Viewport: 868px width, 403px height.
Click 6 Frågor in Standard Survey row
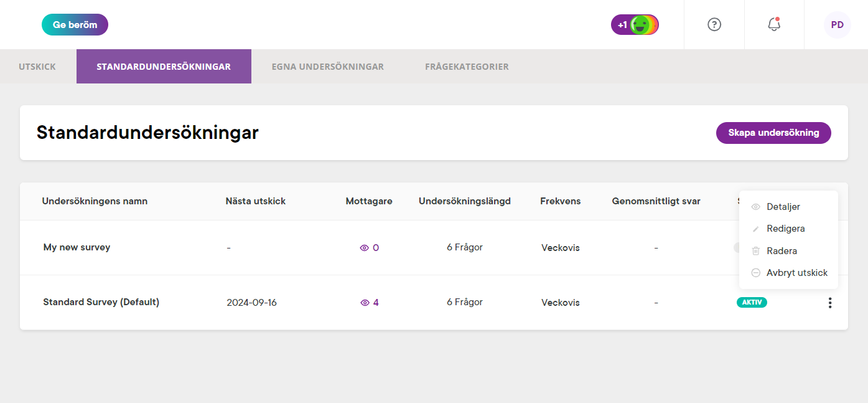pyautogui.click(x=465, y=302)
